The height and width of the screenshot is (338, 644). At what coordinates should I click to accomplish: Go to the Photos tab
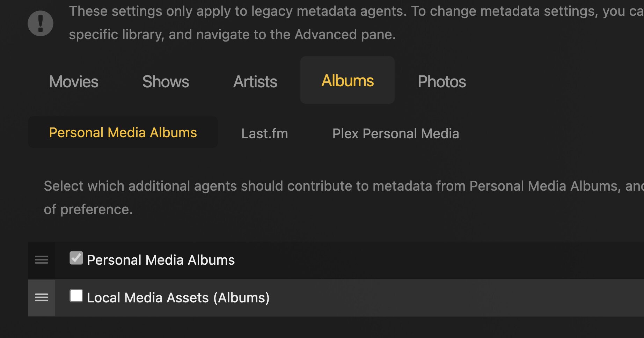(x=442, y=82)
